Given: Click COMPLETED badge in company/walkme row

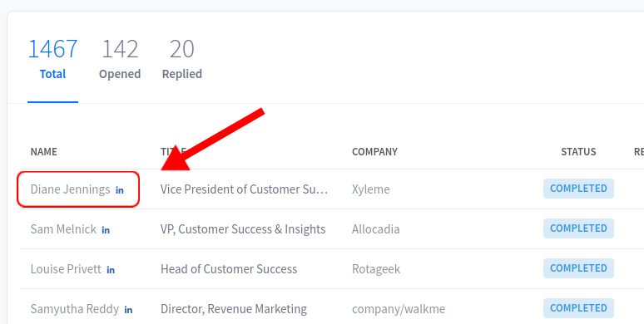Looking at the screenshot, I should pyautogui.click(x=578, y=308).
